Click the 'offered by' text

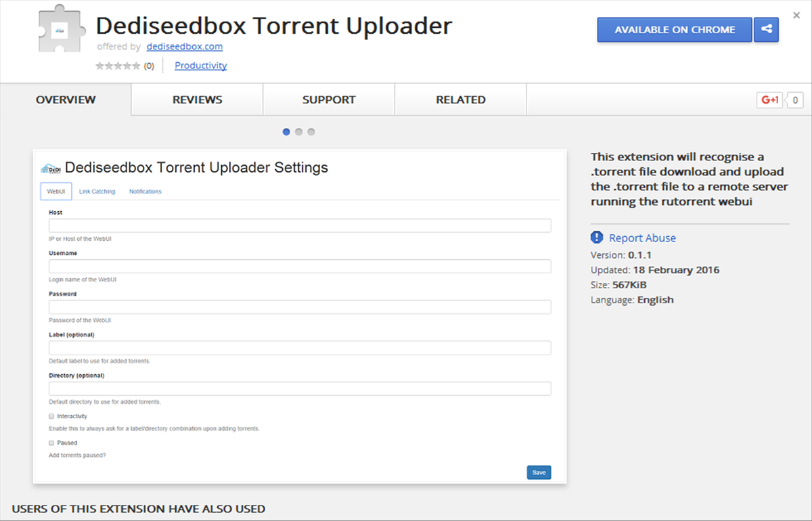[x=119, y=47]
